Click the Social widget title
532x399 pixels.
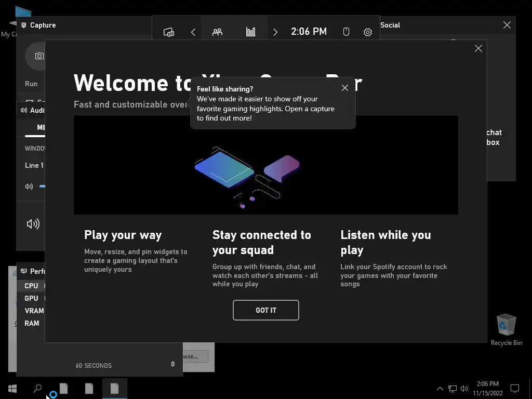click(390, 25)
